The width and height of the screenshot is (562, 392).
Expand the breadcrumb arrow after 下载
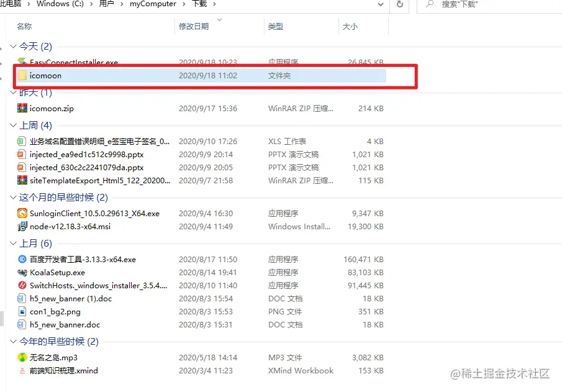[x=214, y=4]
